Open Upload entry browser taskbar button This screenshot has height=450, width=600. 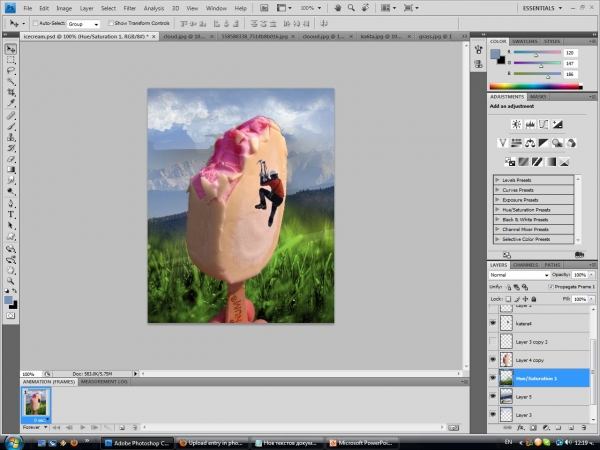coord(212,443)
